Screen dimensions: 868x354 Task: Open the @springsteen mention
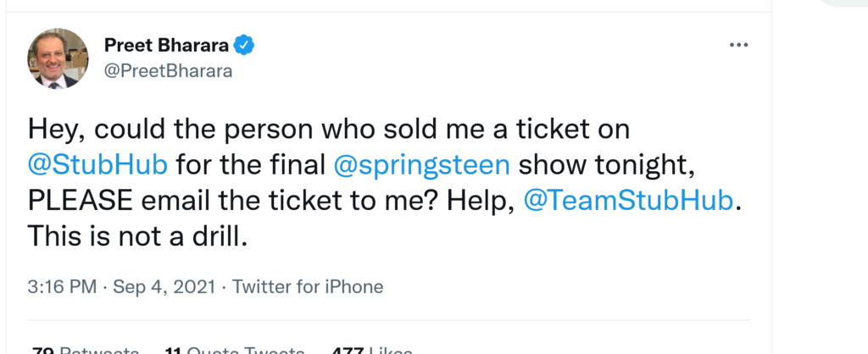[x=423, y=164]
